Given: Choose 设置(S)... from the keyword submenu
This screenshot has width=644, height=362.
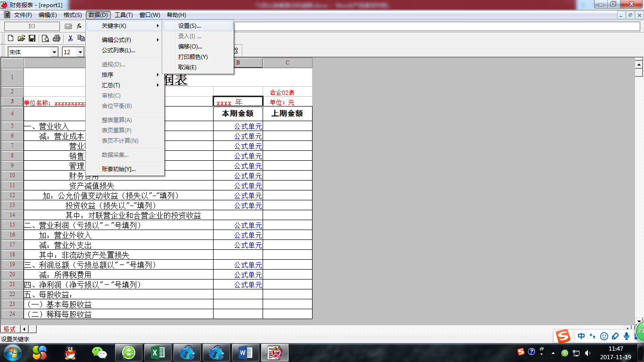Looking at the screenshot, I should pos(198,26).
